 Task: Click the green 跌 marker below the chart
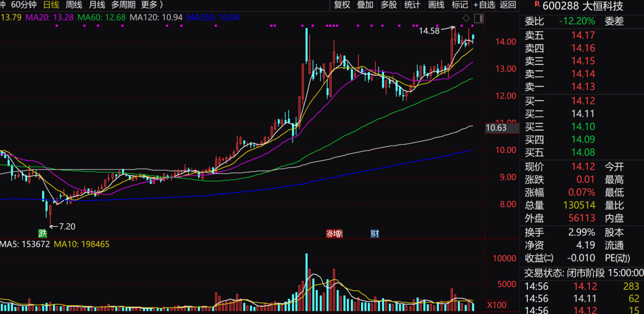[x=42, y=234]
